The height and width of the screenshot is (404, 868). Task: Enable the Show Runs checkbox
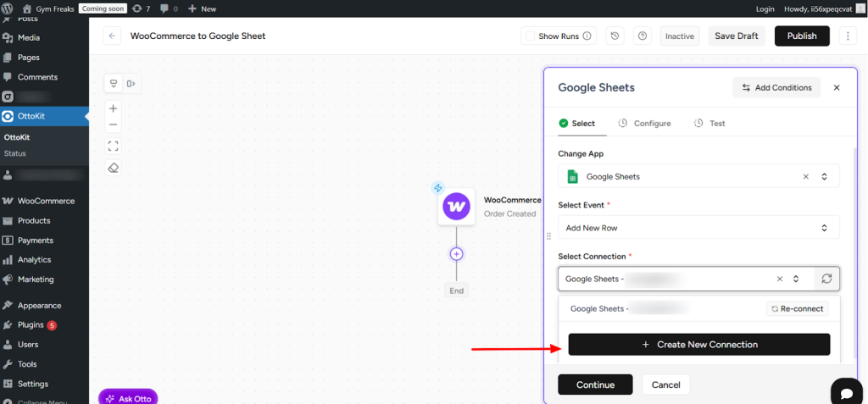531,36
